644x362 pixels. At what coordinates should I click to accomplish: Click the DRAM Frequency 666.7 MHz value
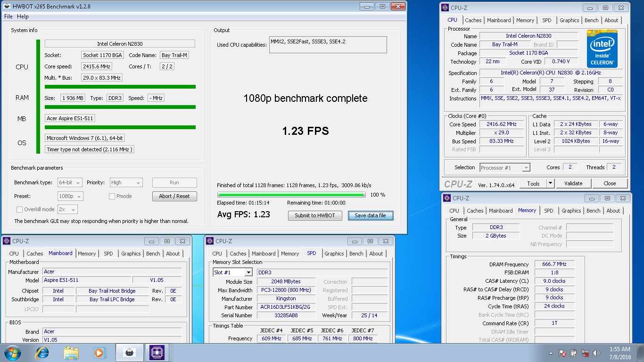554,264
